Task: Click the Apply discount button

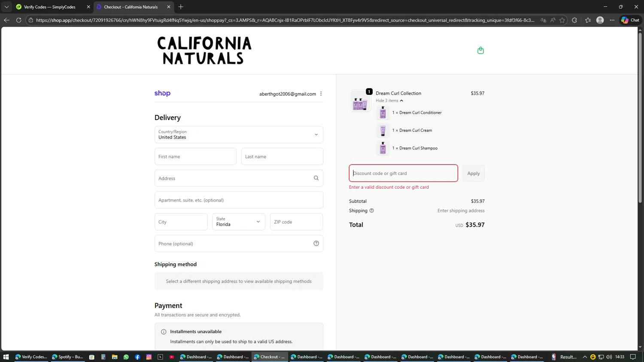Action: coord(474,173)
